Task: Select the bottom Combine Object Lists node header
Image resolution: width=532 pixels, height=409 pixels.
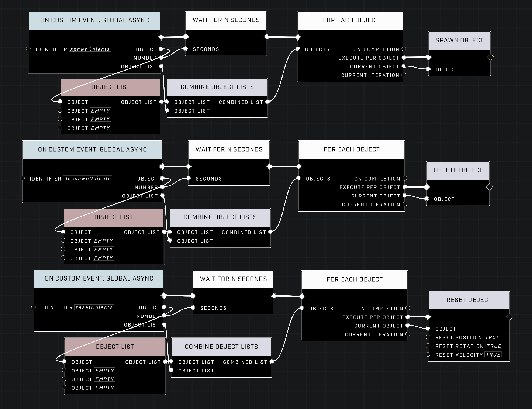Action: 221,347
